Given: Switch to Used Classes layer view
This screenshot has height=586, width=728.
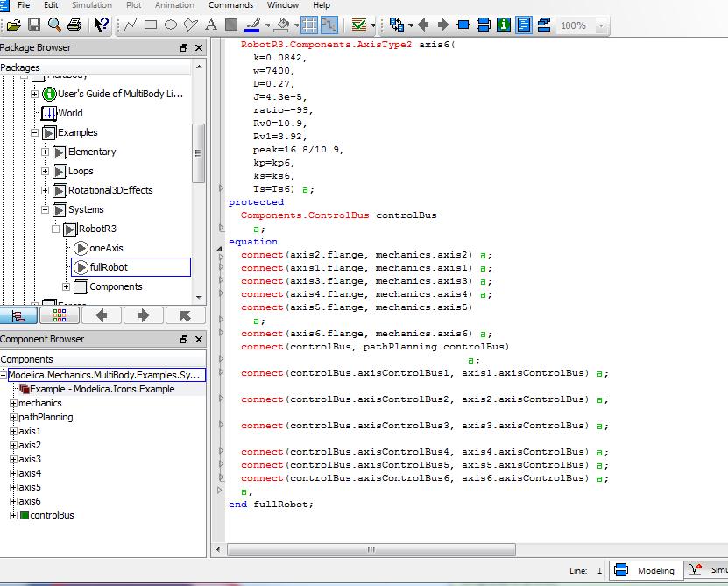Looking at the screenshot, I should (544, 25).
